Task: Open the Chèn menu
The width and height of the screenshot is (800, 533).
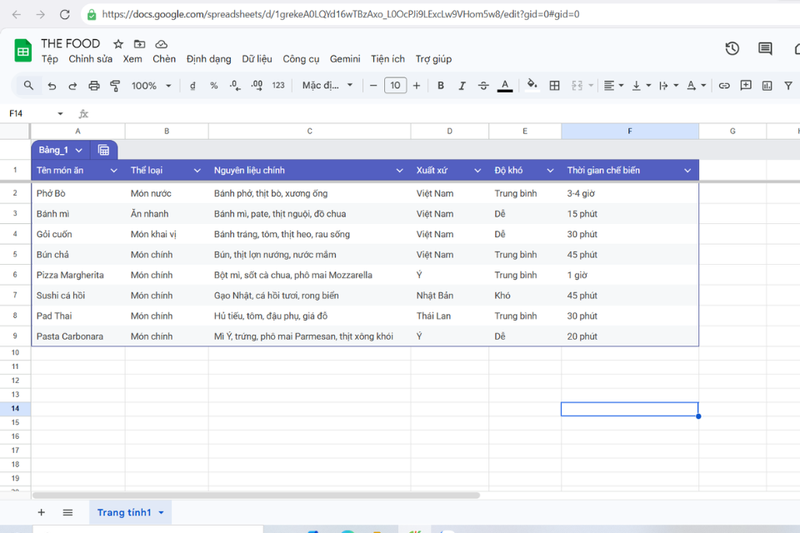Action: [x=164, y=59]
